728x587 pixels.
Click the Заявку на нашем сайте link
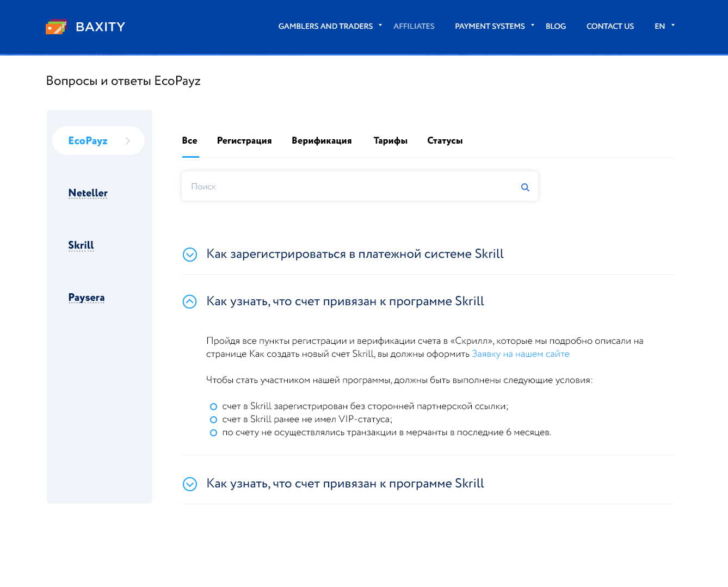click(520, 354)
